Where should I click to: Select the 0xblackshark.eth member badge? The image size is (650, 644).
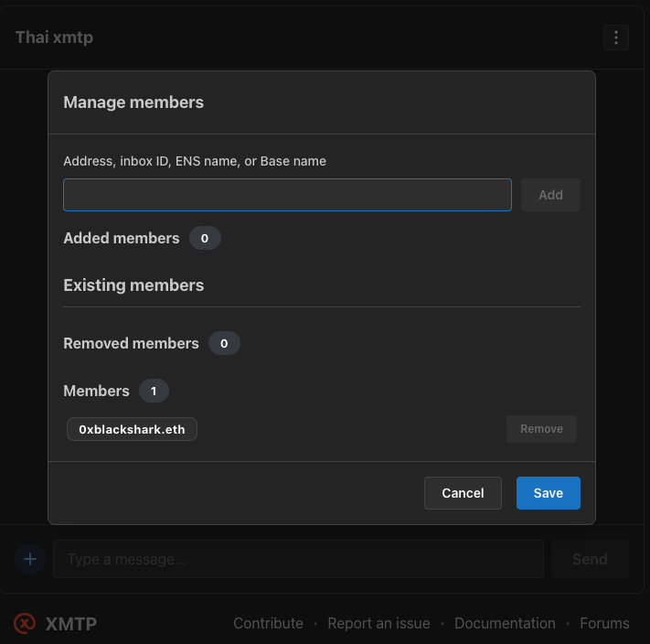tap(132, 429)
